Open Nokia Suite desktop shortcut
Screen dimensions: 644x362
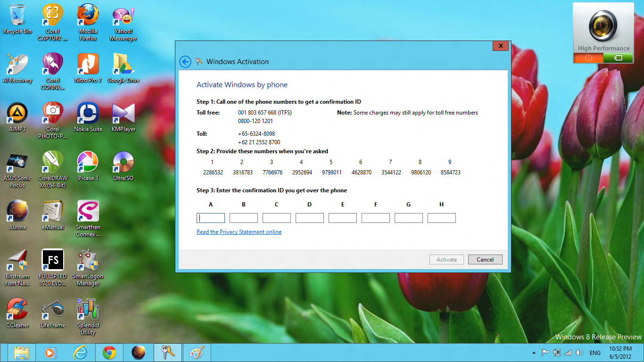click(x=88, y=117)
